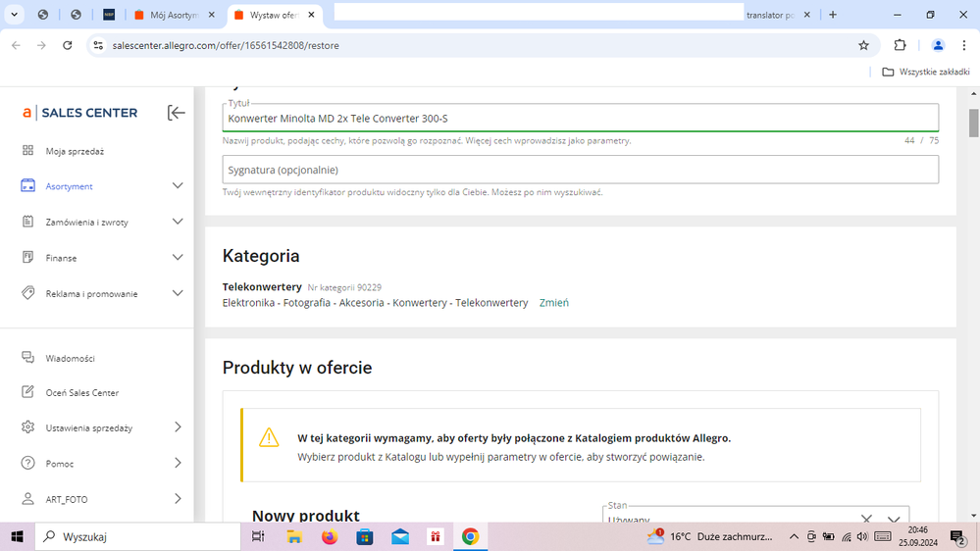Open Ustawienia sprzedaży submenu arrow
Image resolution: width=980 pixels, height=551 pixels.
(178, 427)
